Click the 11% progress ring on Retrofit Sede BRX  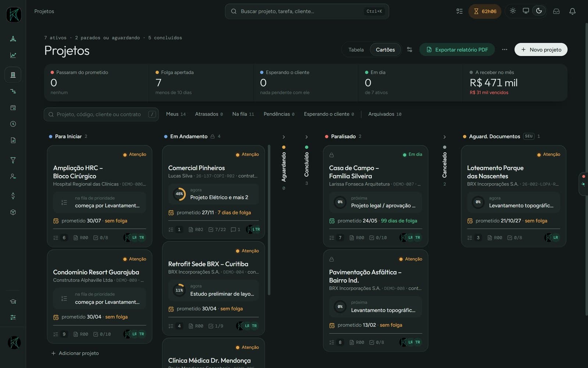[179, 290]
